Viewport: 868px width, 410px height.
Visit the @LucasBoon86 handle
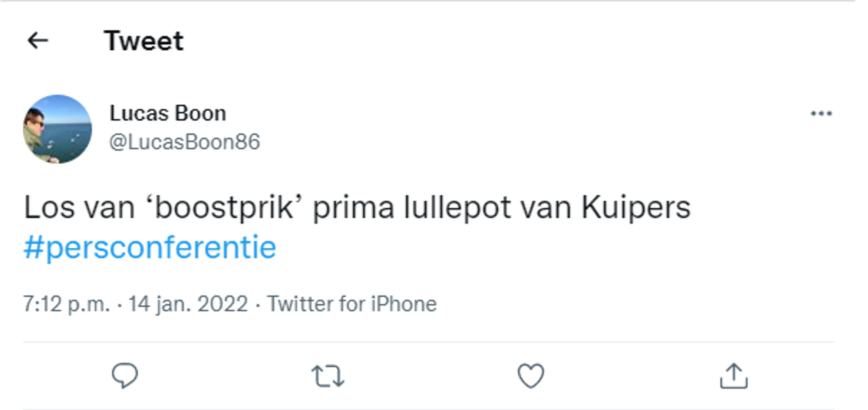(x=185, y=142)
